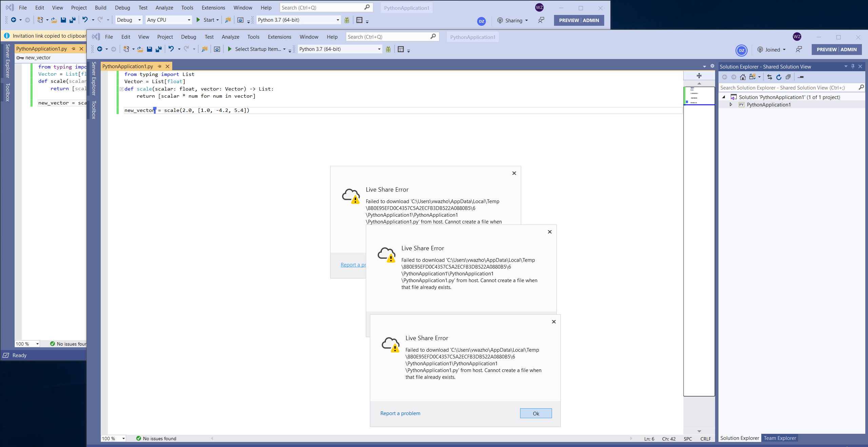Click Ok on the Live Share Error dialog

536,413
